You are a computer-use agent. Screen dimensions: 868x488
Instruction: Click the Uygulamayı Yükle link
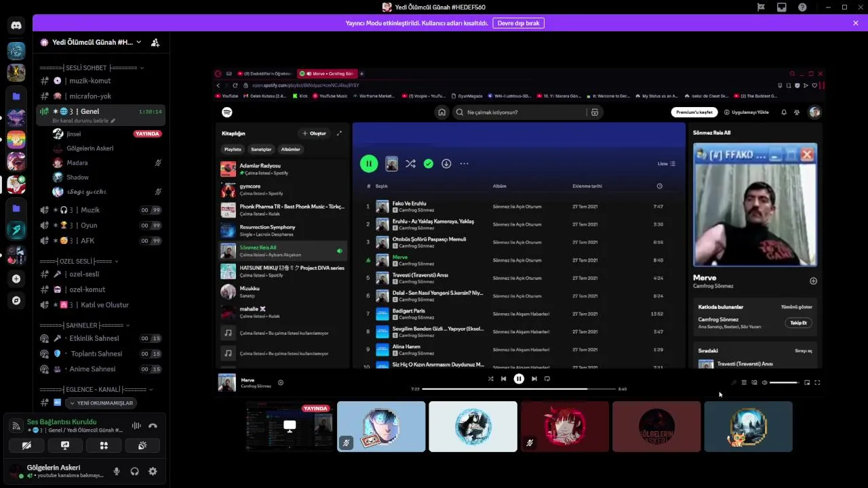747,113
